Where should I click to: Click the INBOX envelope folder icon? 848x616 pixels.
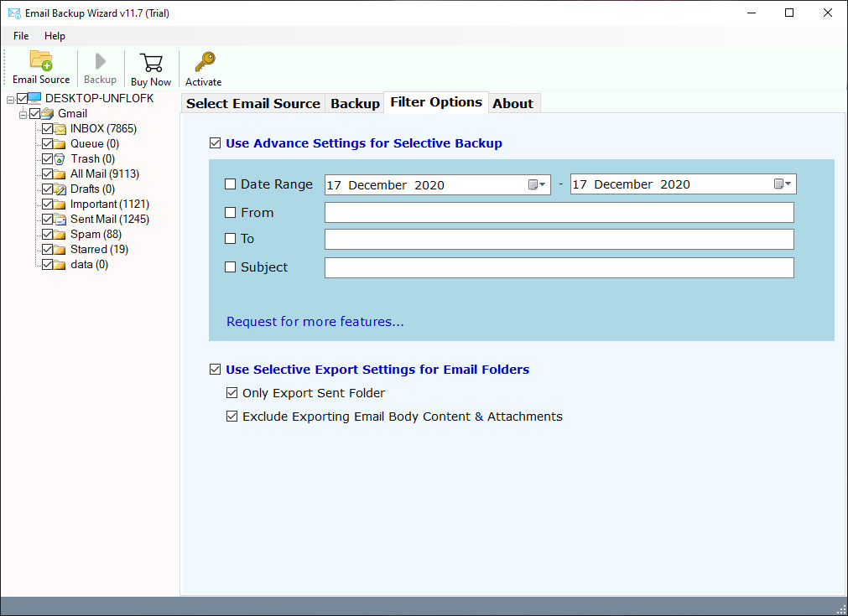pyautogui.click(x=60, y=128)
